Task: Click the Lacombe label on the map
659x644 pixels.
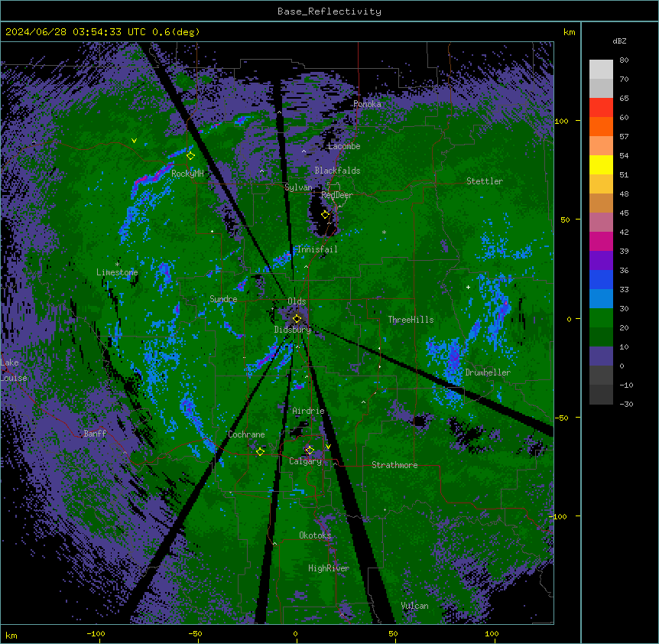Action: [x=344, y=146]
